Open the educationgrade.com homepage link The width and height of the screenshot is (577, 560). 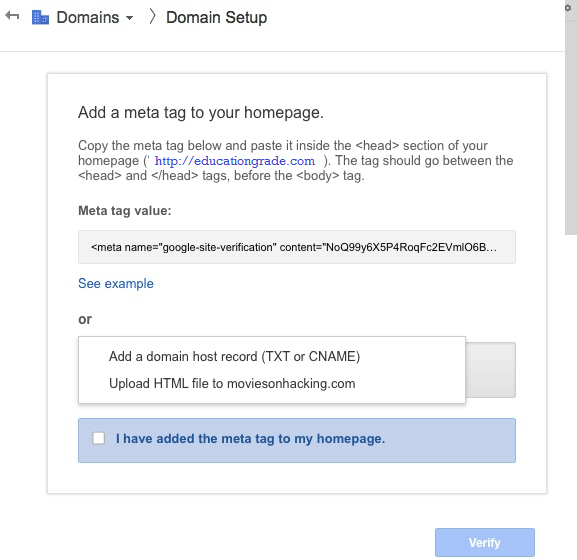[x=235, y=161]
